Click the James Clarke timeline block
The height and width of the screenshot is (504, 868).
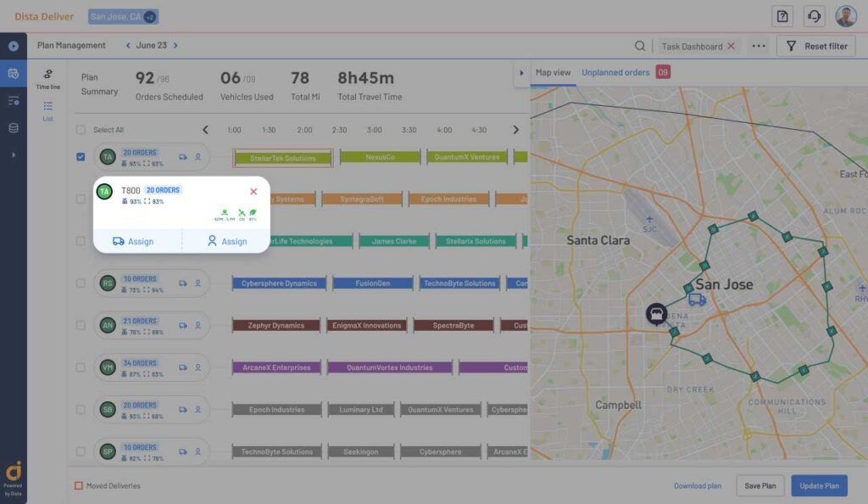pyautogui.click(x=394, y=242)
